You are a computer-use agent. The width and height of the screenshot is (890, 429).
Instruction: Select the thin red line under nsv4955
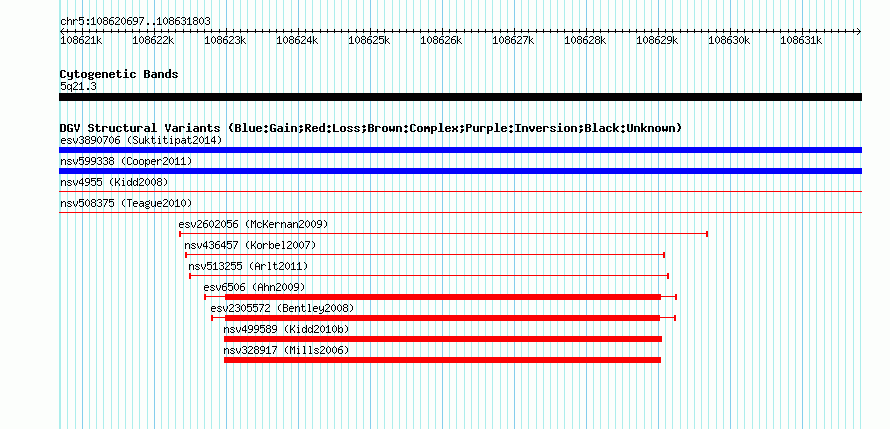tap(460, 192)
